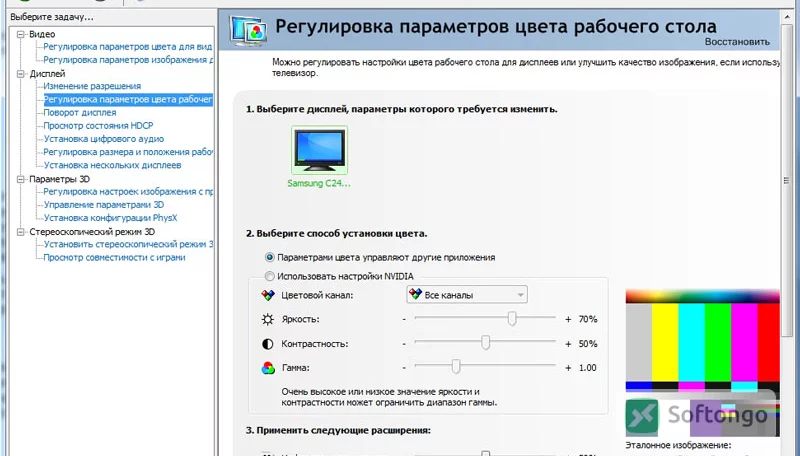Click the brightness minus sign
The image size is (800, 456).
404,319
